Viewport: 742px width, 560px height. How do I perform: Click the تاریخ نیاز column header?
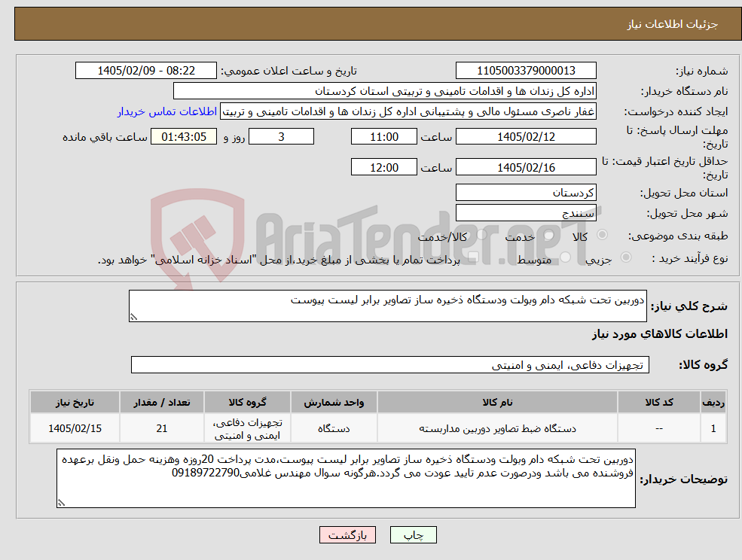click(x=75, y=403)
